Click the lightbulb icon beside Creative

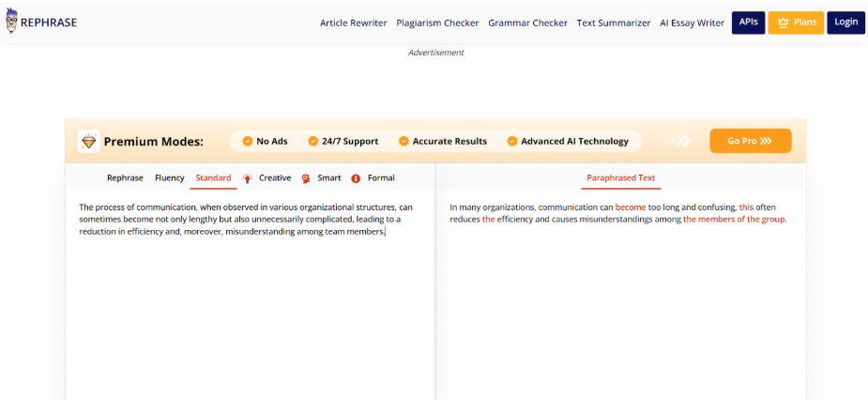pyautogui.click(x=248, y=178)
